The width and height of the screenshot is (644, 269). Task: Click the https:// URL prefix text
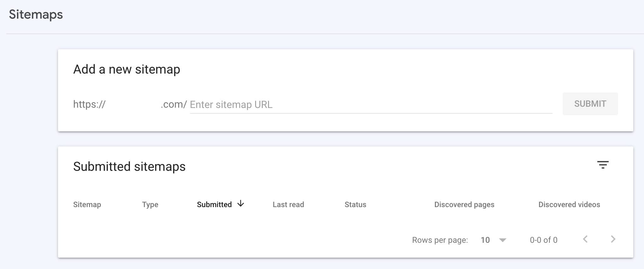[x=89, y=104]
